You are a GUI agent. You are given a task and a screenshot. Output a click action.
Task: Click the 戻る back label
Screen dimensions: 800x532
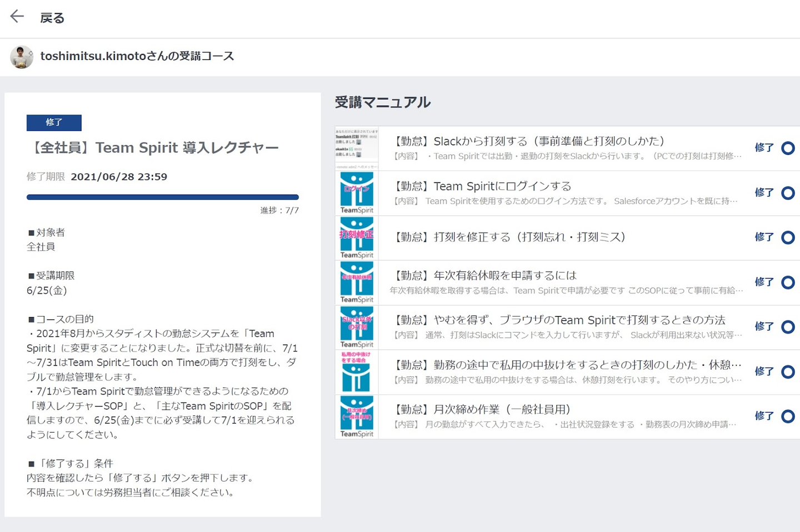click(x=52, y=18)
